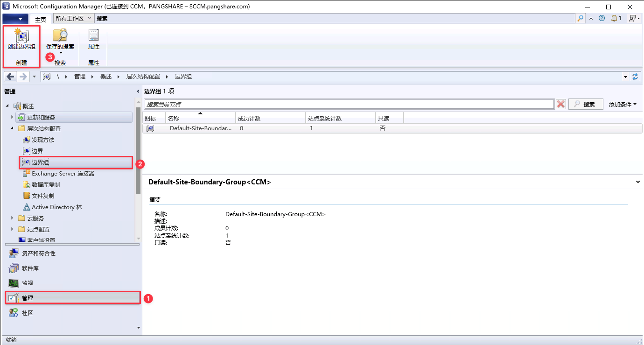
Task: Collapse the ribbon with the up arrow
Action: [x=591, y=19]
